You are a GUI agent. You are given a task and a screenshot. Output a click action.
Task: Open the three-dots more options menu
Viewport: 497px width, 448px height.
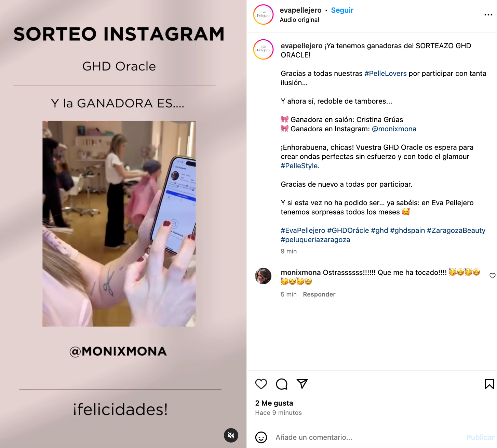(x=488, y=15)
